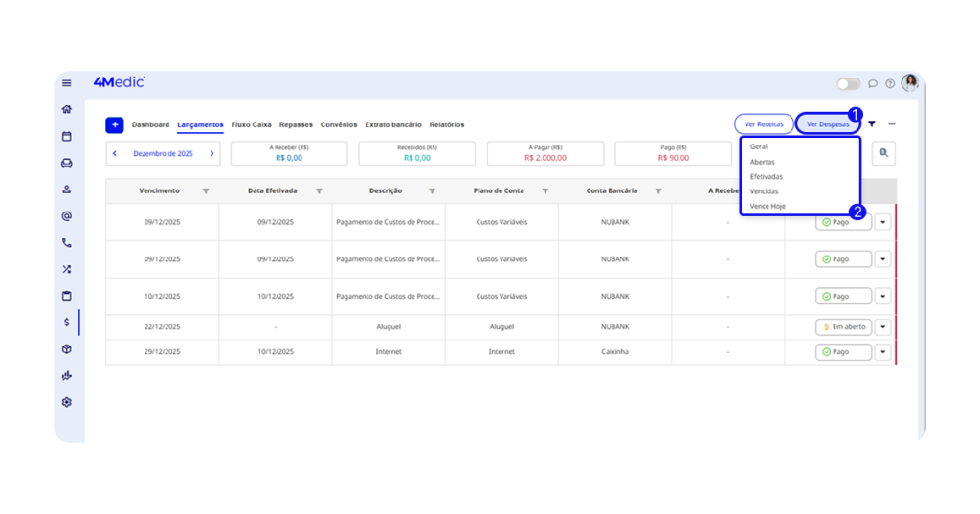Choose Vence Hoje in the dropdown list
The width and height of the screenshot is (980, 514).
[768, 207]
